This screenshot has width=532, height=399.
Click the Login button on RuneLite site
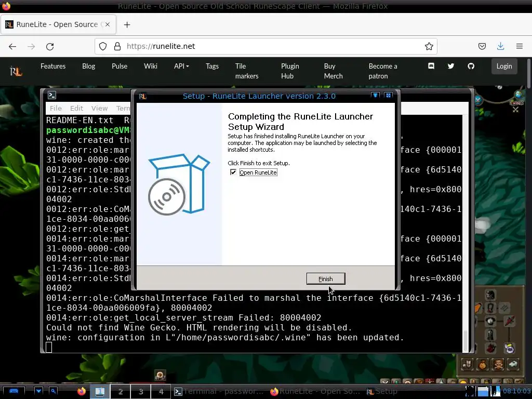click(504, 66)
